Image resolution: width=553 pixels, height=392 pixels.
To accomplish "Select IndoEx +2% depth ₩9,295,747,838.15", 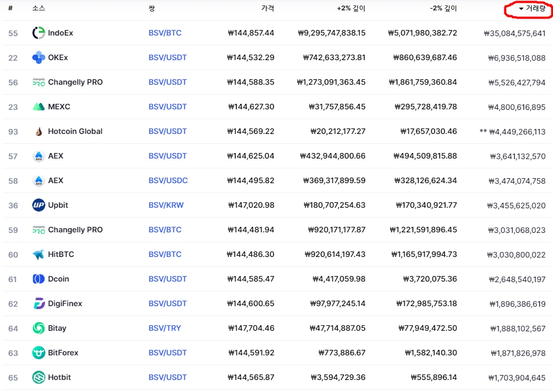I will (332, 33).
